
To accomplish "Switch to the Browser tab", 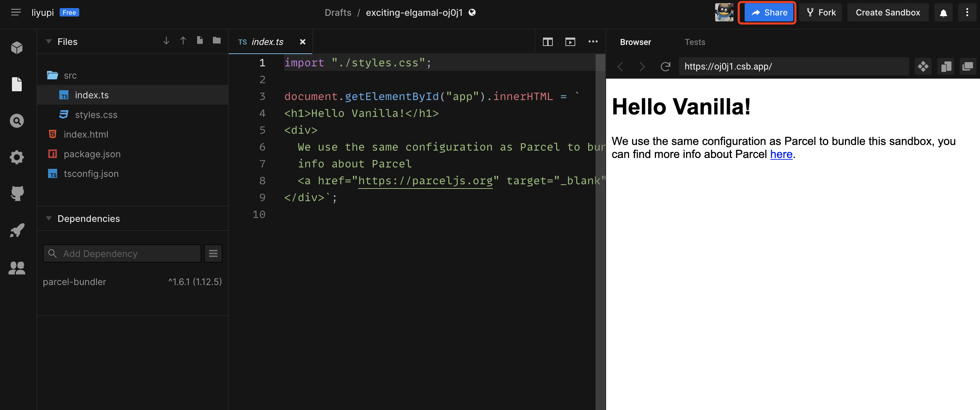I will click(x=636, y=42).
